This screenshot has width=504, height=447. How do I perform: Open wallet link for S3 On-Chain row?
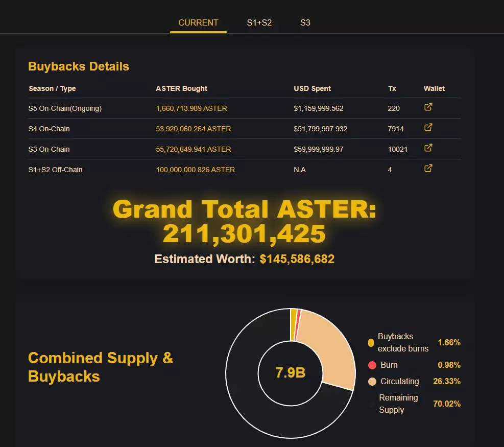[428, 148]
